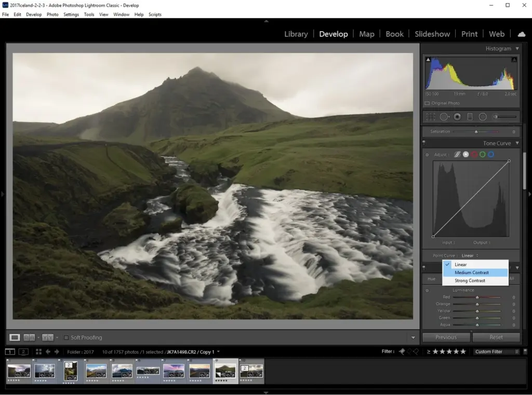Select the Graduated Filter tool
Screen dimensions: 532x395
470,117
